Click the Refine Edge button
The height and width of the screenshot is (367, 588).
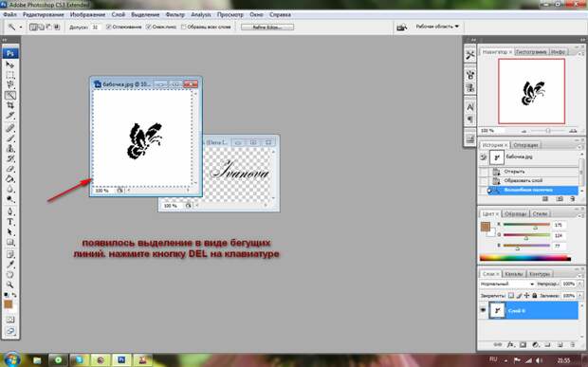coord(267,27)
